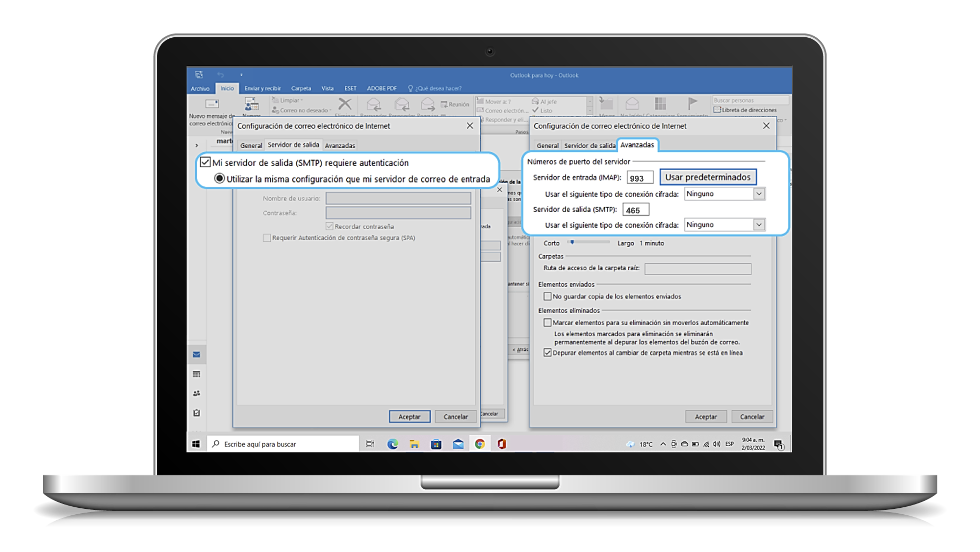
Task: Check 'No guardar copia de los elementos enviados'
Action: (x=547, y=296)
